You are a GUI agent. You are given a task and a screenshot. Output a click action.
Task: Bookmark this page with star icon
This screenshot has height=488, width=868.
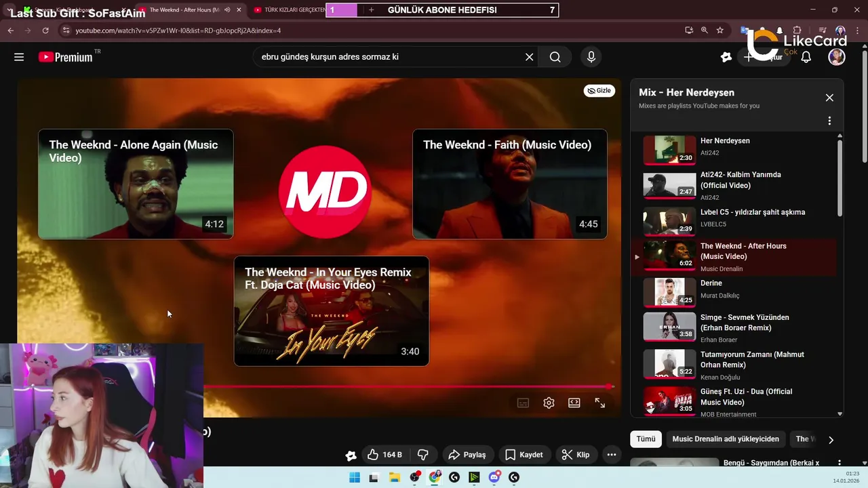(x=720, y=30)
